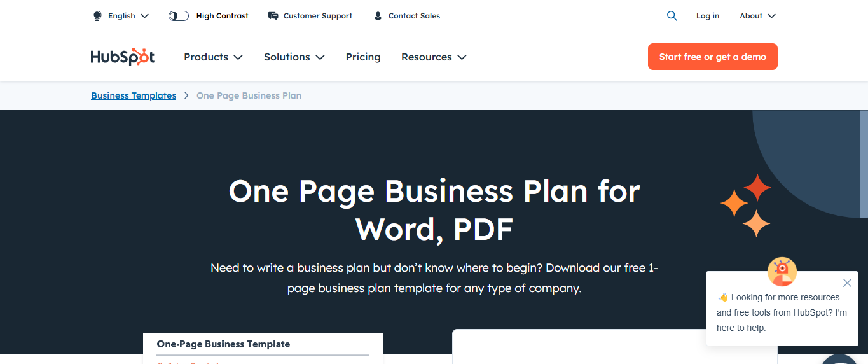Click Start free or get a demo

click(x=713, y=57)
